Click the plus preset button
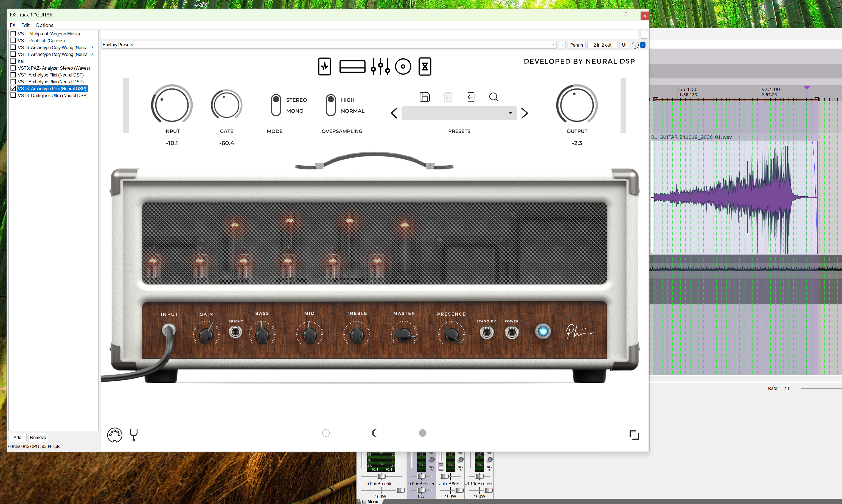Screen dimensions: 842x504 (x=562, y=45)
